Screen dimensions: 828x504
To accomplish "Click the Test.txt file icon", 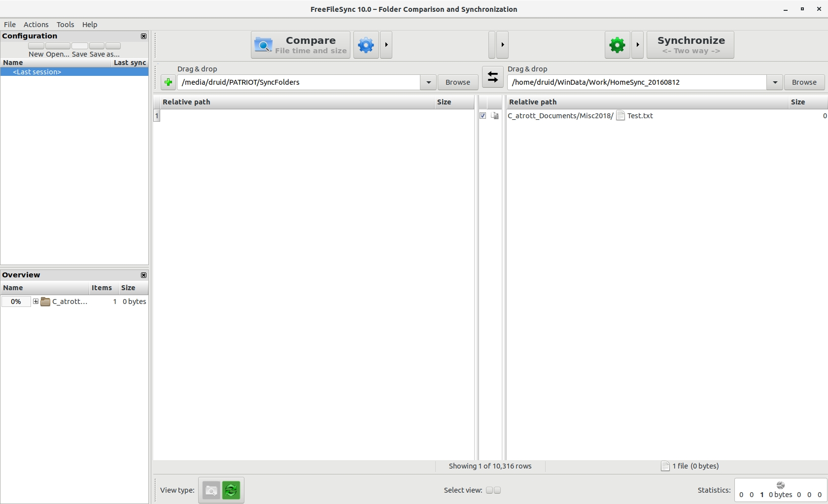I will 621,116.
